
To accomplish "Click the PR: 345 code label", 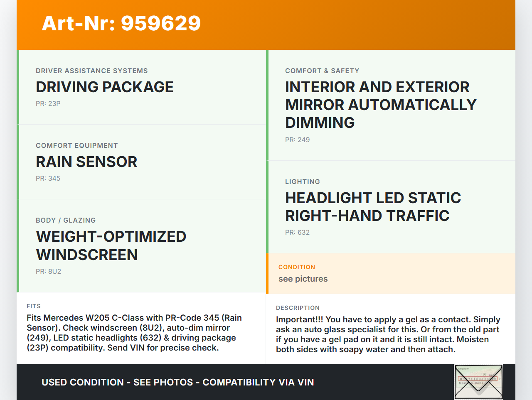I will 48,179.
